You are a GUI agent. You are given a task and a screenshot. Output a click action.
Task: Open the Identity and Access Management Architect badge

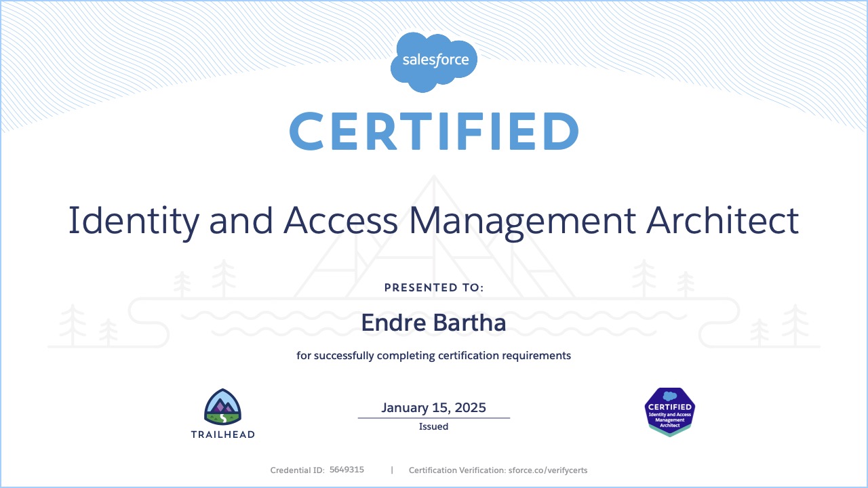point(669,411)
